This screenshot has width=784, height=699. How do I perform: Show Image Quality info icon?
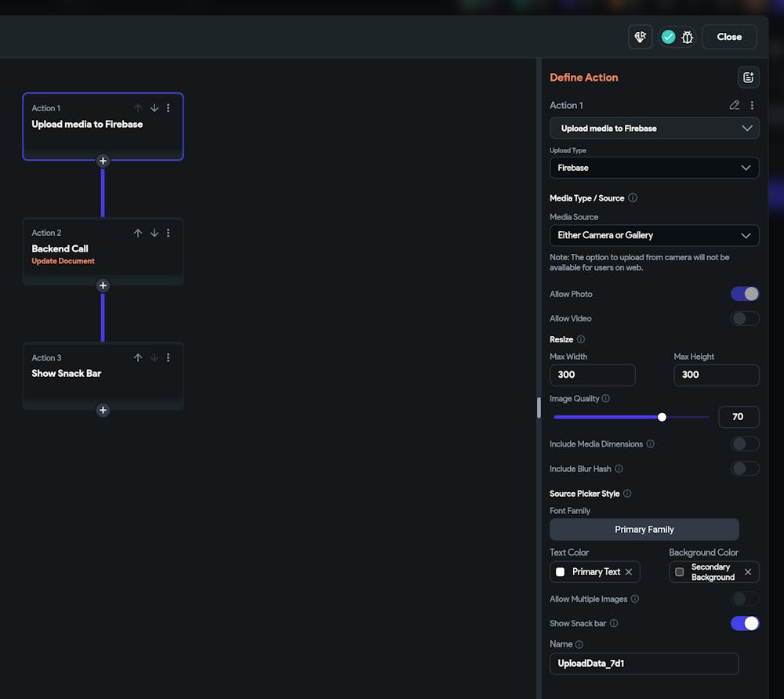point(605,398)
